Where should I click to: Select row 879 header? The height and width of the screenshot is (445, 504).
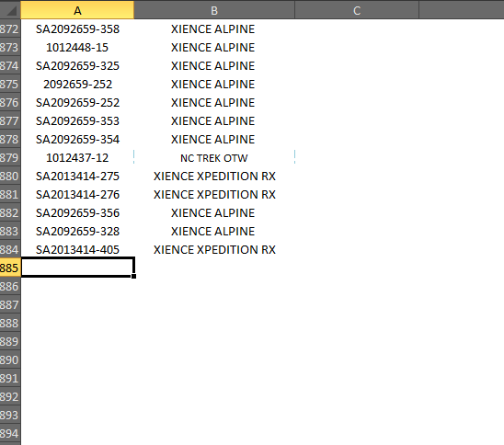10,158
